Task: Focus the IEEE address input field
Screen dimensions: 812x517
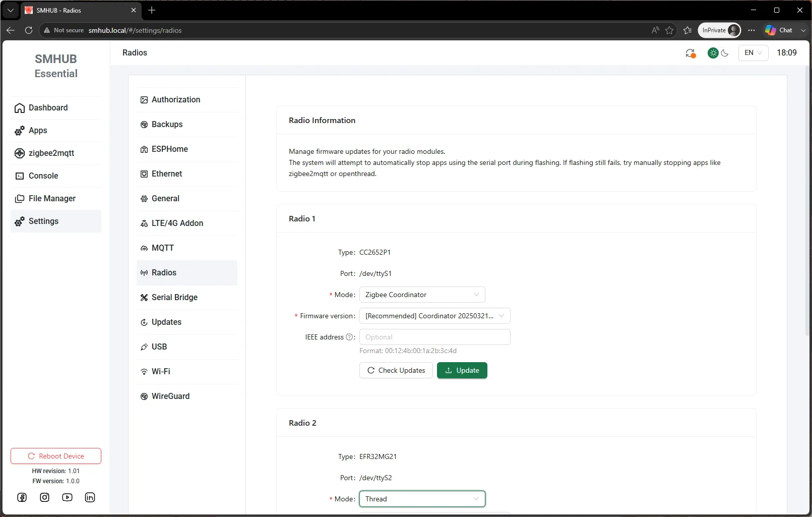Action: [435, 337]
